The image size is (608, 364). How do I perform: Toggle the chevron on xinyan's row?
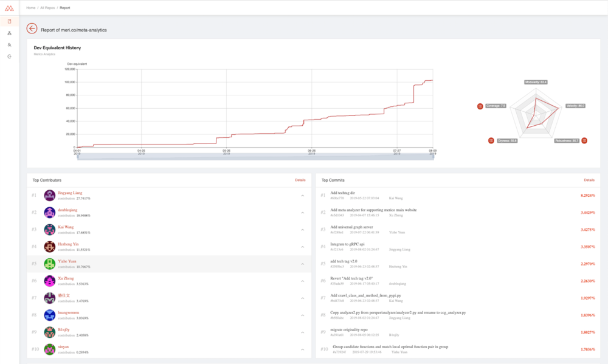coord(302,349)
